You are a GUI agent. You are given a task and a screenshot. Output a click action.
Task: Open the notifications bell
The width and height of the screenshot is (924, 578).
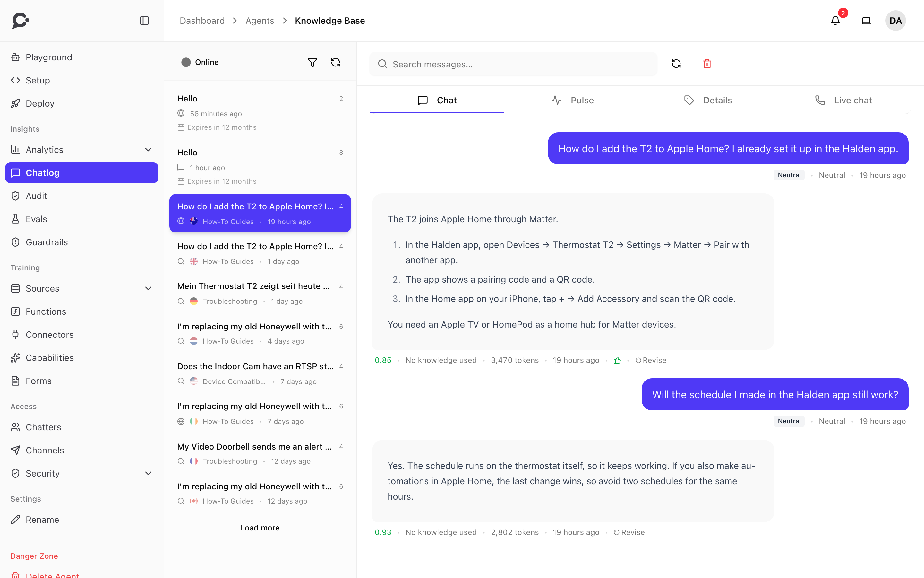pos(835,21)
